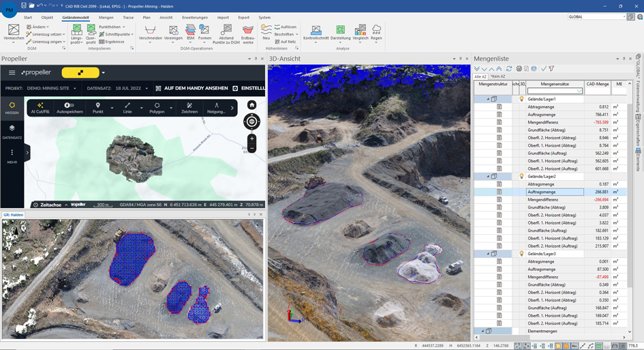Screen dimensions: 644x350
Task: Click the Ergebnisse button in Interpolieren group
Action: [112, 42]
